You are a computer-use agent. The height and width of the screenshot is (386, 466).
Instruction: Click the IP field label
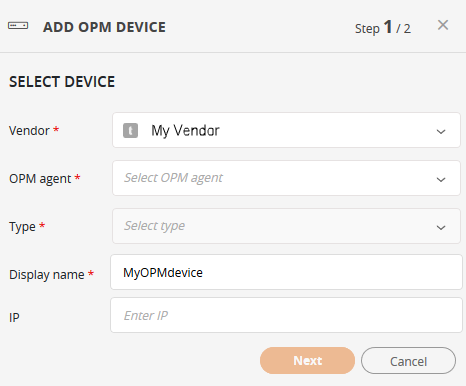coord(14,317)
